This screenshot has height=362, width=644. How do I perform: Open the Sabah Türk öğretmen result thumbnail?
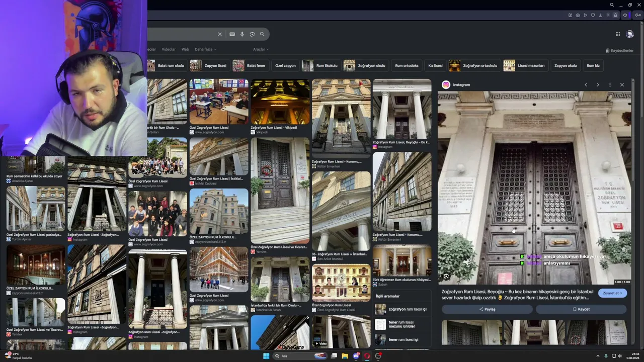coord(402,260)
